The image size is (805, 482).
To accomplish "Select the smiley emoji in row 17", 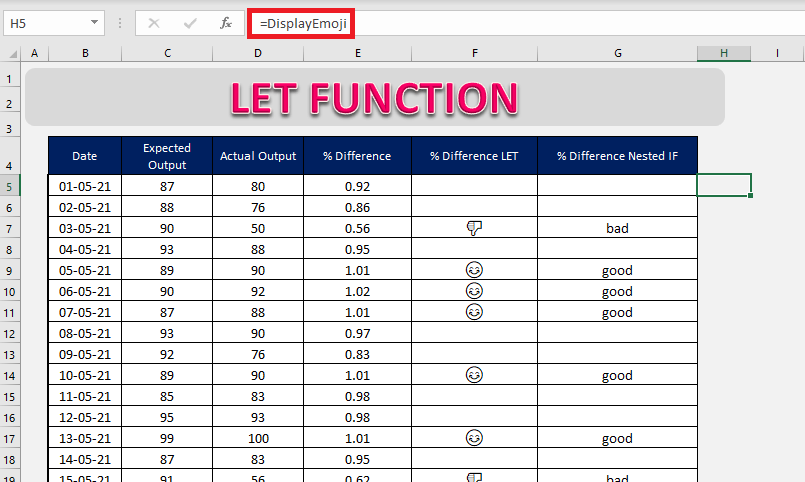I will coord(474,438).
